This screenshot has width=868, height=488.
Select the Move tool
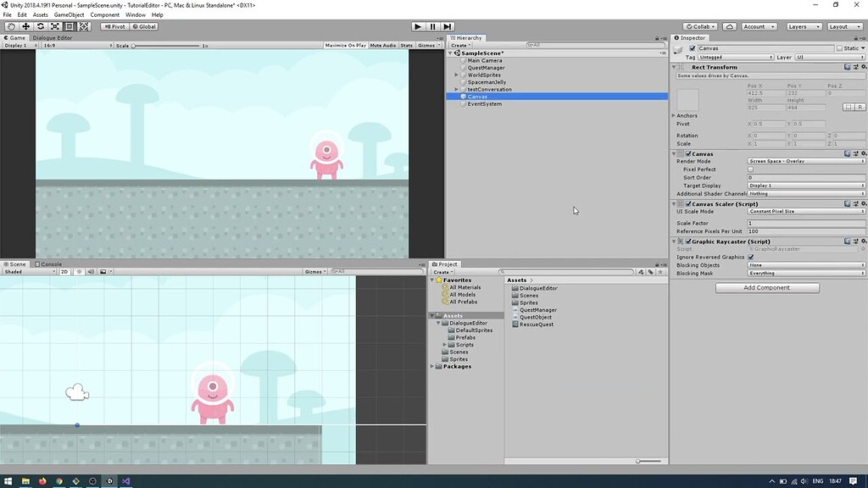click(x=25, y=26)
